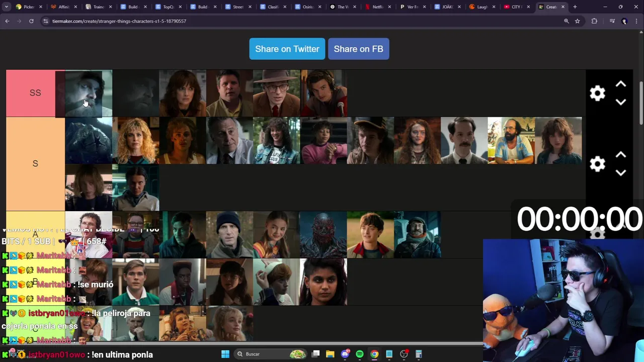Open Notepad from the taskbar
This screenshot has width=644, height=362.
389,354
